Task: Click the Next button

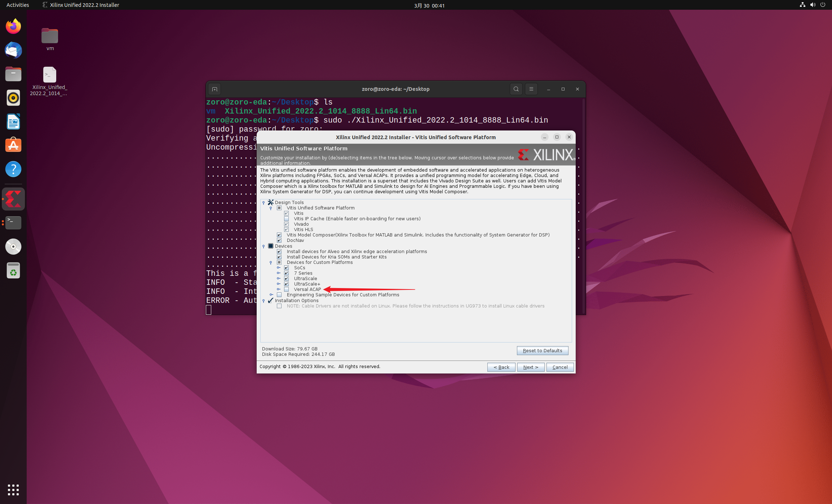Action: [x=531, y=367]
